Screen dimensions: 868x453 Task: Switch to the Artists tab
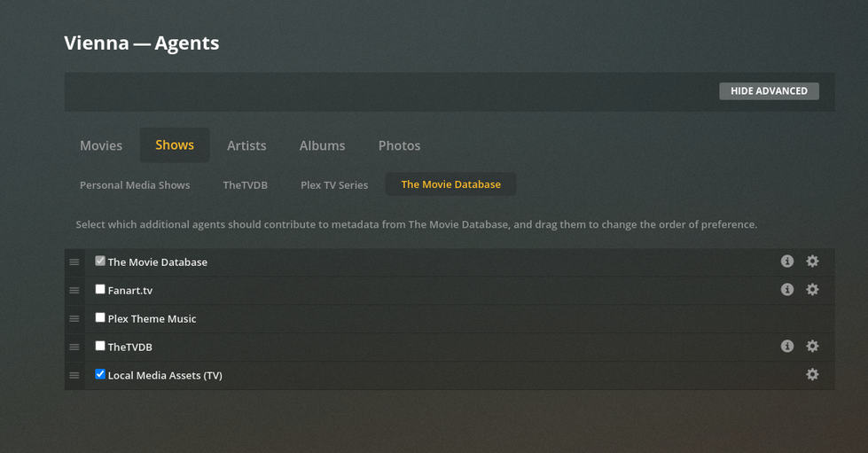(246, 145)
